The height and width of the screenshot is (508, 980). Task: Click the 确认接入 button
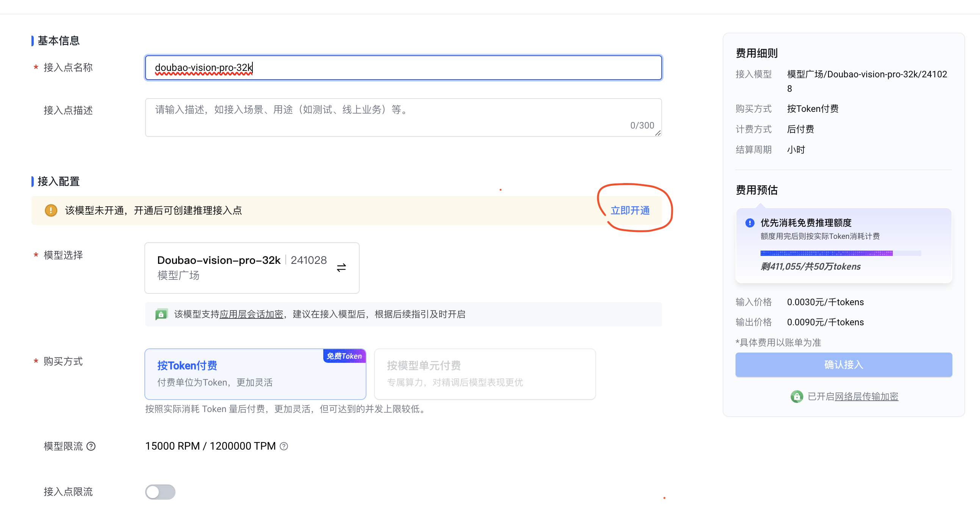(x=843, y=365)
